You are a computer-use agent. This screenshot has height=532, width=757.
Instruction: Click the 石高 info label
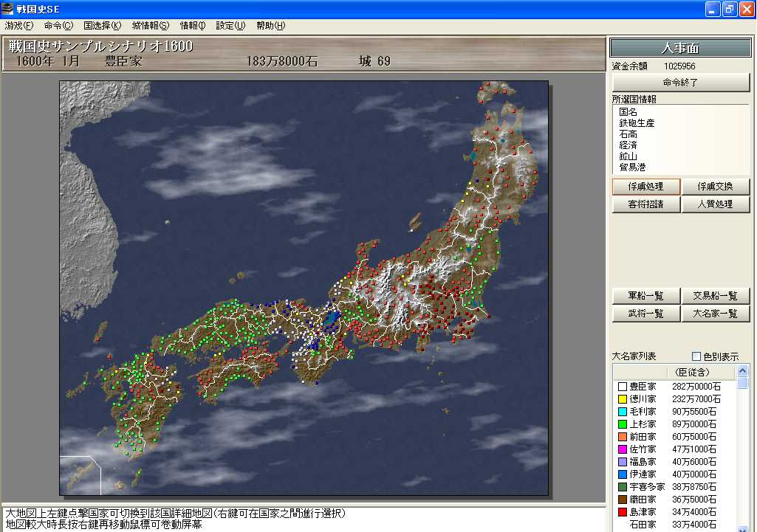pos(628,134)
